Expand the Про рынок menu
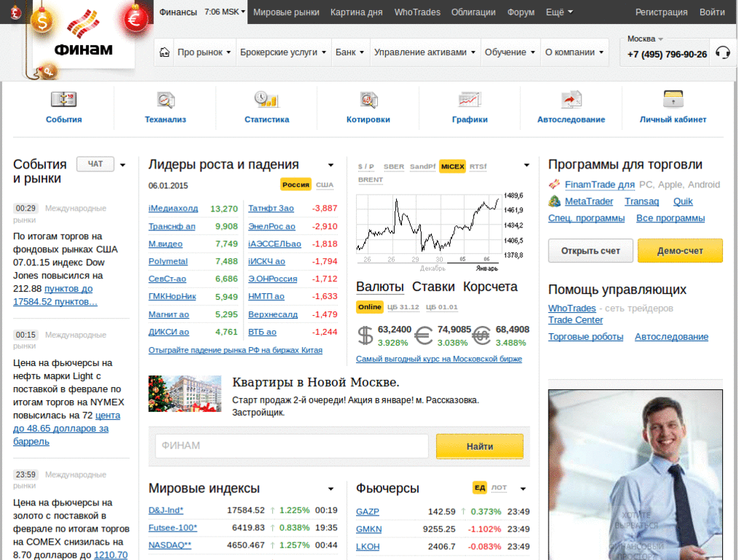 point(204,52)
